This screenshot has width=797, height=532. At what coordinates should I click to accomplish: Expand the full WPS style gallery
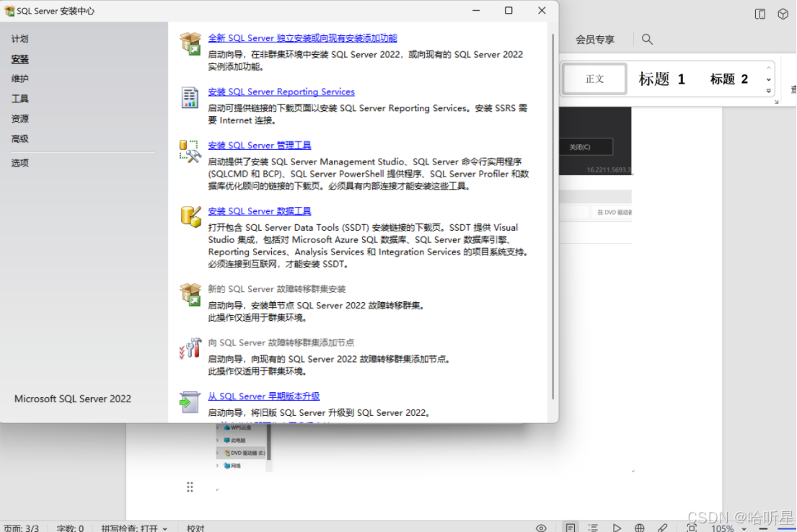(x=769, y=91)
